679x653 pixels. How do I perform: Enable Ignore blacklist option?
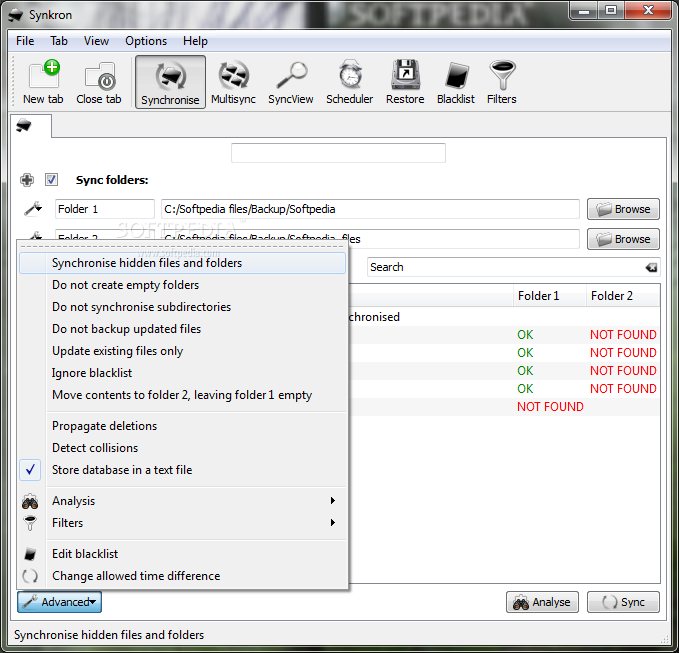pos(182,373)
